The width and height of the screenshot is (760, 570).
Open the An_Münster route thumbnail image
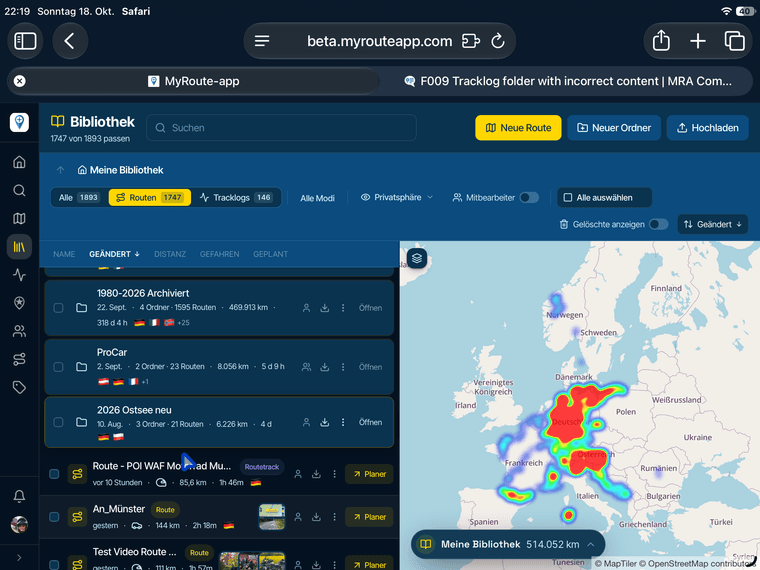pos(272,517)
